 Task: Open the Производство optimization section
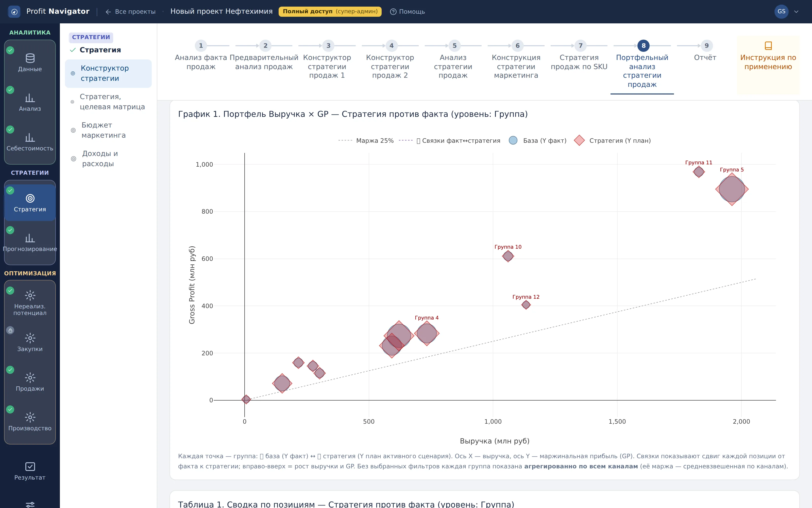click(x=30, y=422)
